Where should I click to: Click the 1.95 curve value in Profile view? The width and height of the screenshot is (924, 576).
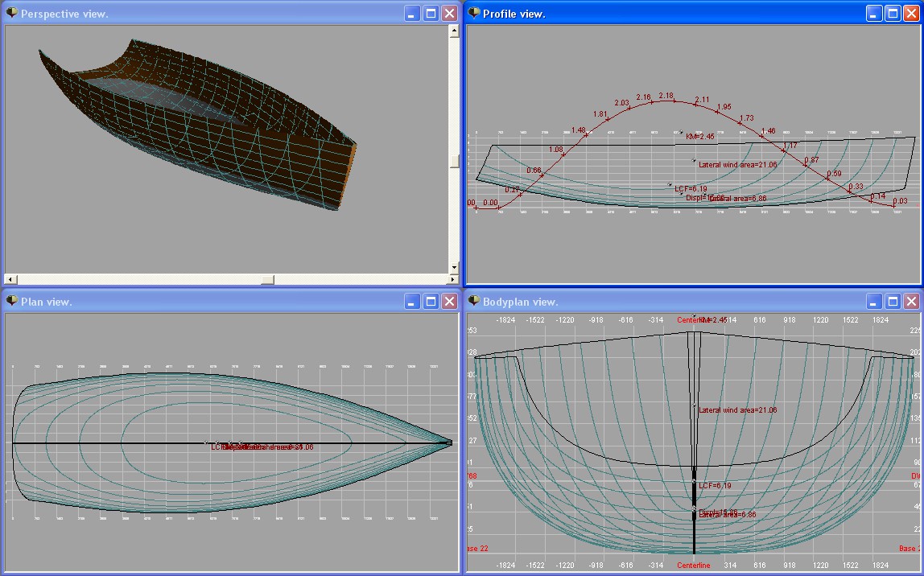pos(724,107)
